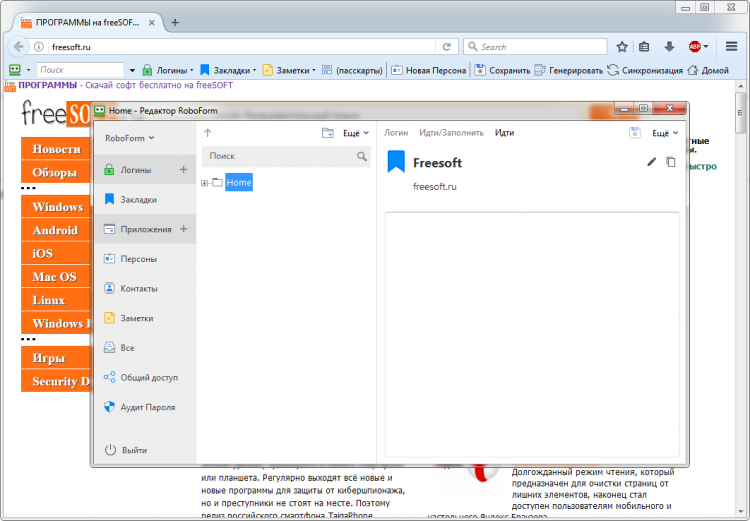Click the bookmark star icon

tap(622, 46)
